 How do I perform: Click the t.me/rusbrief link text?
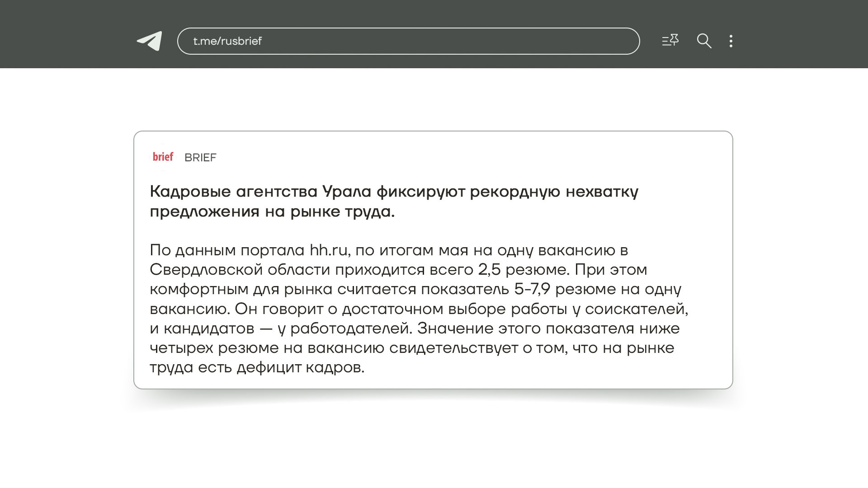pyautogui.click(x=227, y=41)
